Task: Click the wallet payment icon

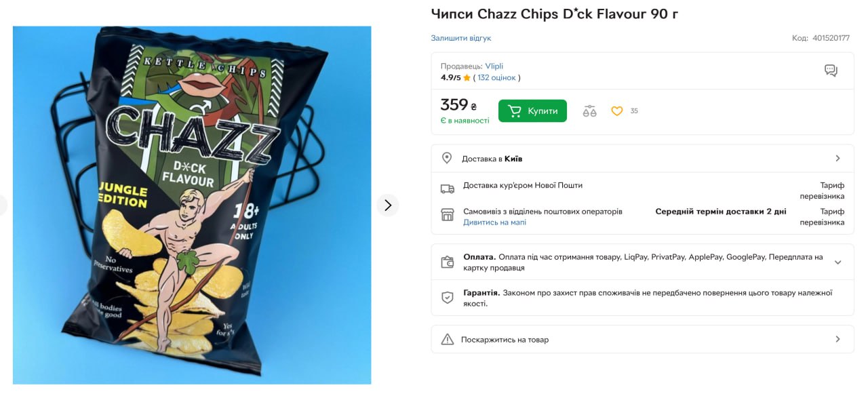Action: (448, 262)
